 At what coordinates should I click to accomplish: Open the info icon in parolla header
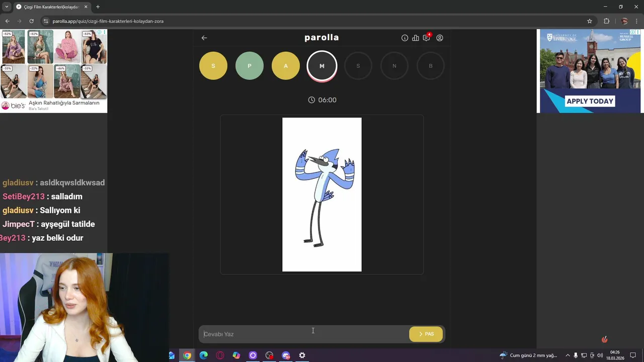point(405,38)
